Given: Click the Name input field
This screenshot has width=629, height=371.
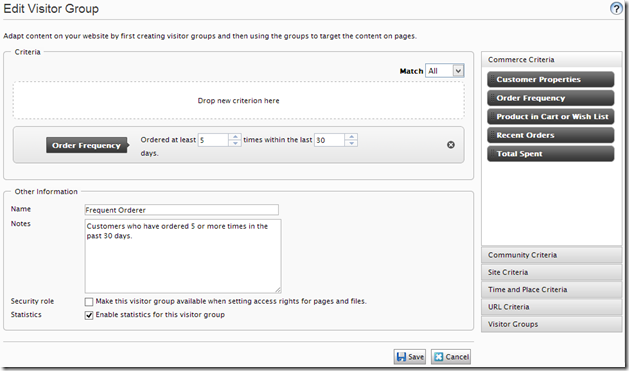Looking at the screenshot, I should tap(182, 210).
